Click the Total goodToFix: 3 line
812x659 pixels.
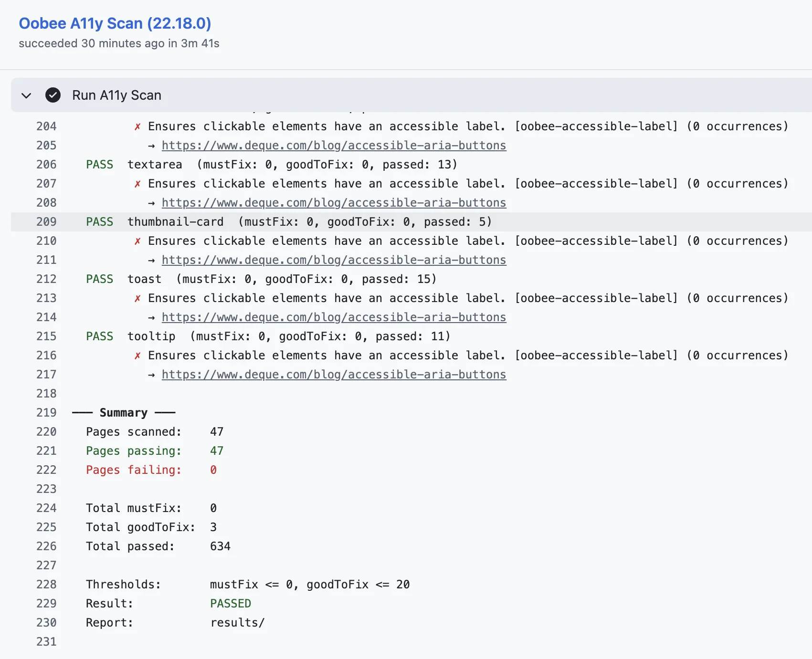[x=151, y=527]
